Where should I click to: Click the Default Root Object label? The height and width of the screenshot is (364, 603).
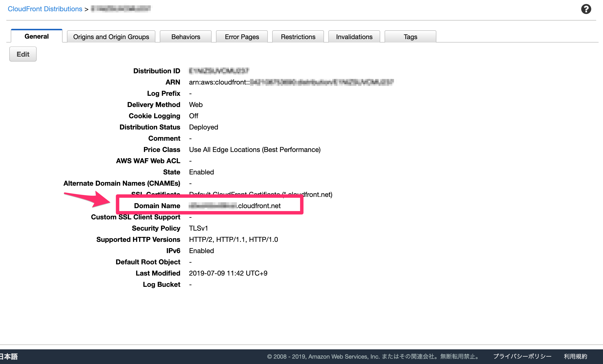[x=148, y=262]
